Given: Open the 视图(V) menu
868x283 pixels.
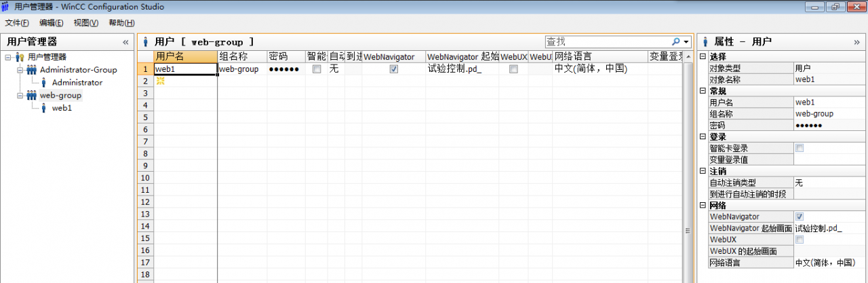Looking at the screenshot, I should 85,23.
